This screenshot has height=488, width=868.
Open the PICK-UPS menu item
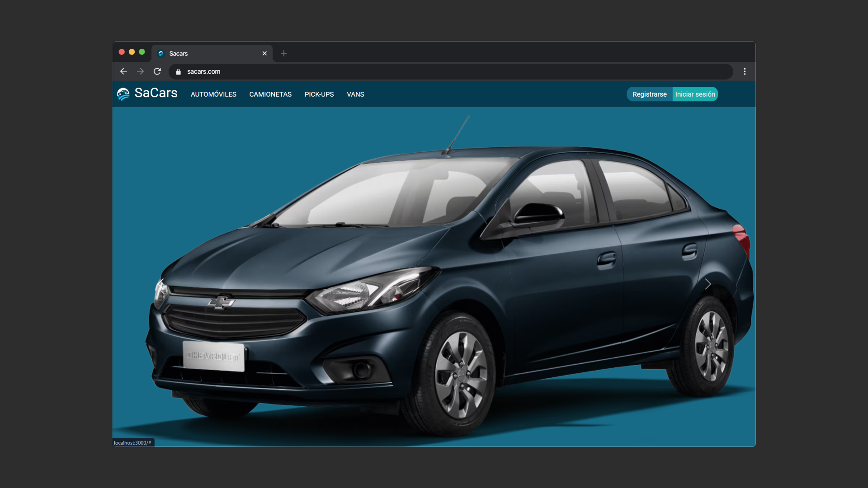pyautogui.click(x=319, y=94)
